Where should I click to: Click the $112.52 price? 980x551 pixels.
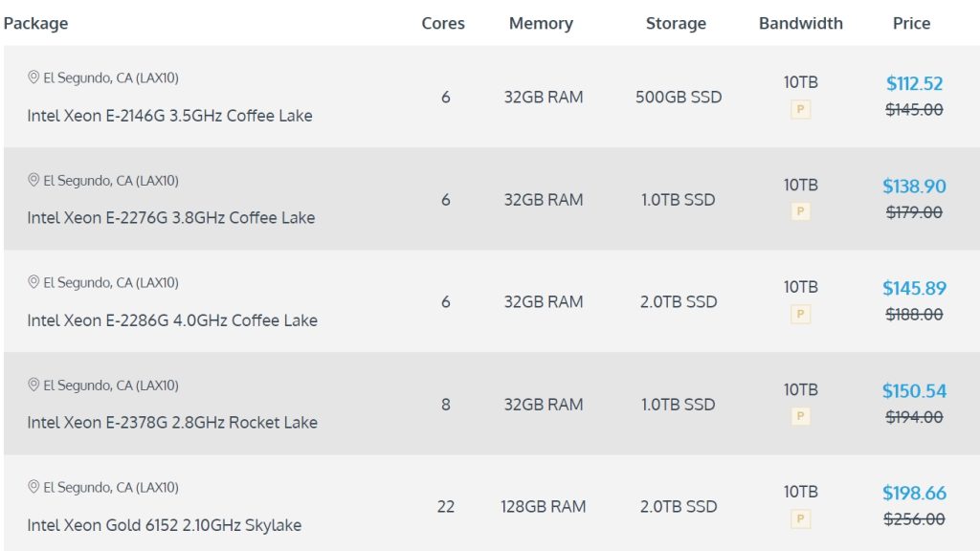[914, 83]
